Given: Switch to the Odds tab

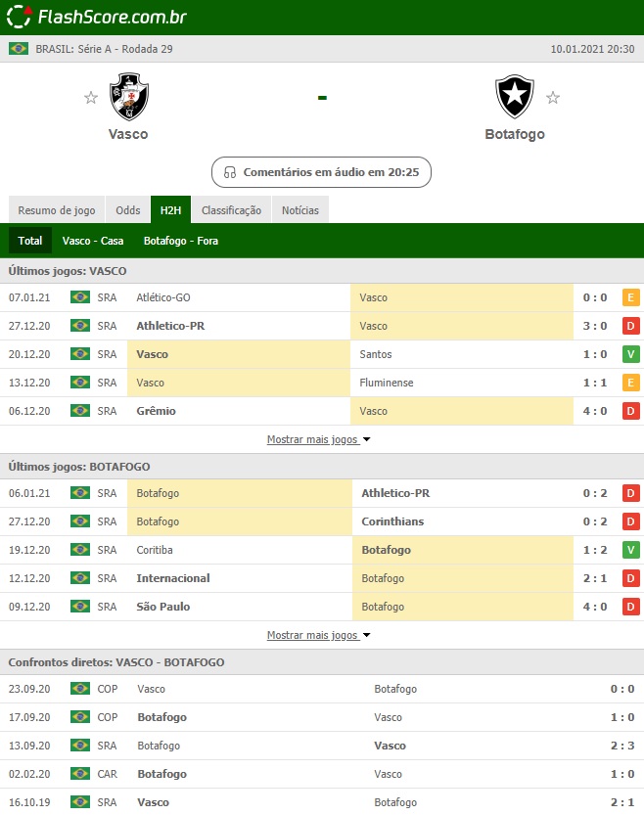Looking at the screenshot, I should 128,210.
